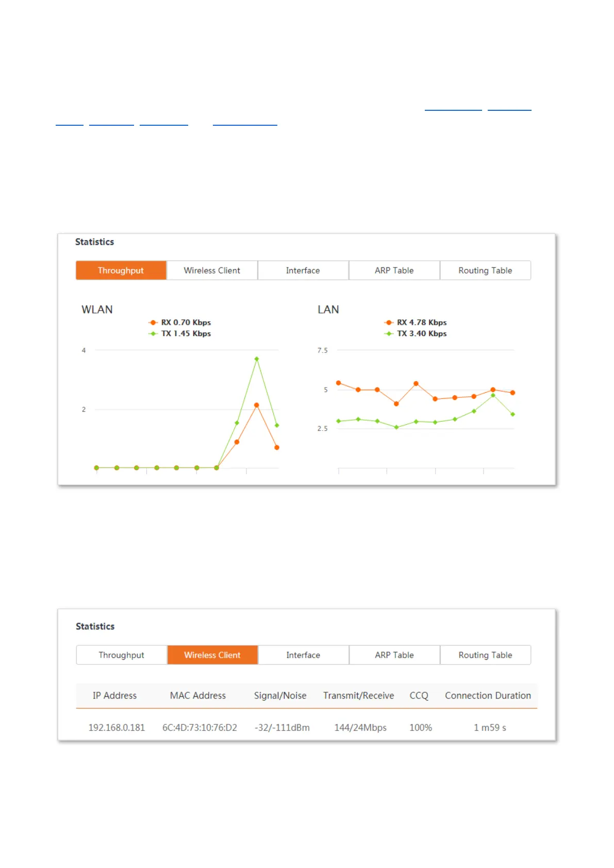Toggle the WLAN legend label RX 0.70 Kbps
Image resolution: width=614 pixels, height=868 pixels.
pos(186,323)
